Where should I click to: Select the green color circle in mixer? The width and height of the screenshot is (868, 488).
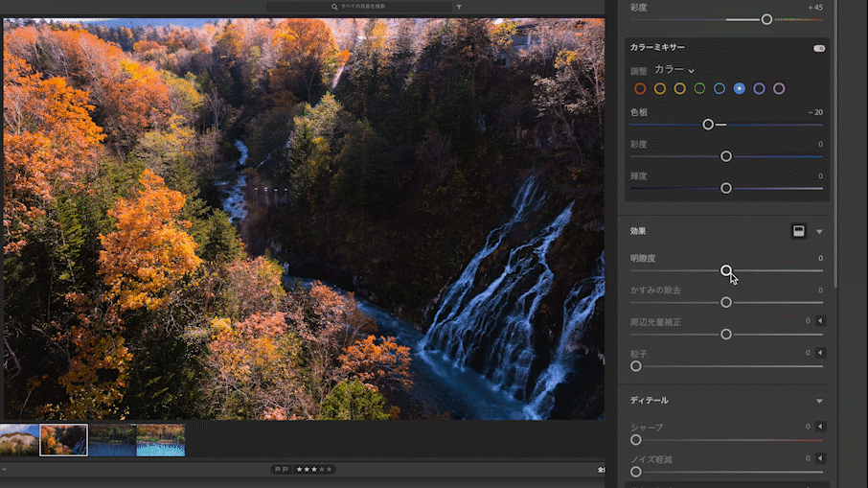click(699, 88)
